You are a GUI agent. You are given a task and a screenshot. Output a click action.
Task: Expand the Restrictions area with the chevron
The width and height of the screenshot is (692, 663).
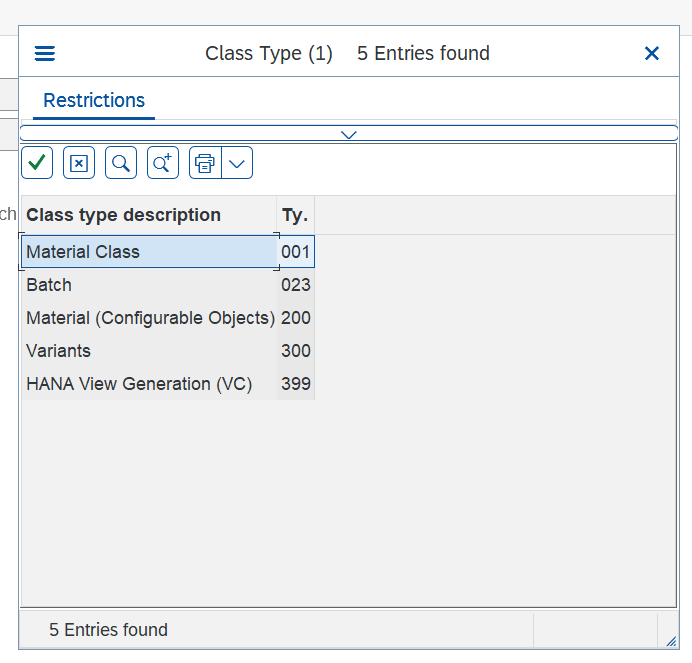tap(348, 134)
